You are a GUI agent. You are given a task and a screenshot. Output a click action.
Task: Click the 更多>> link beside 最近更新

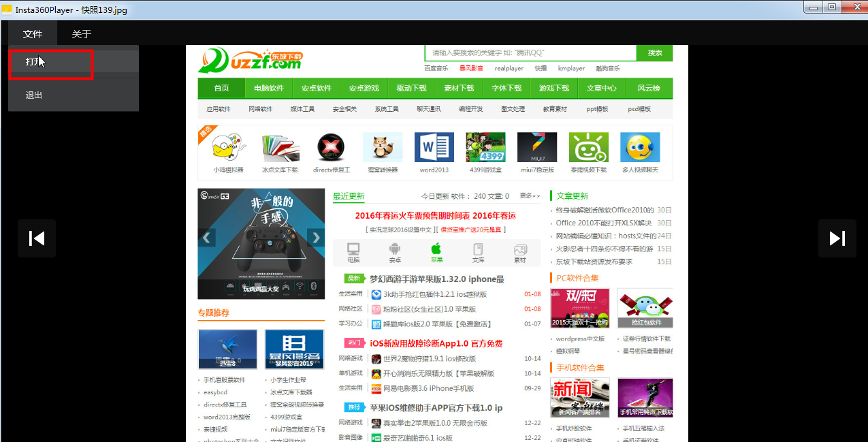point(530,195)
